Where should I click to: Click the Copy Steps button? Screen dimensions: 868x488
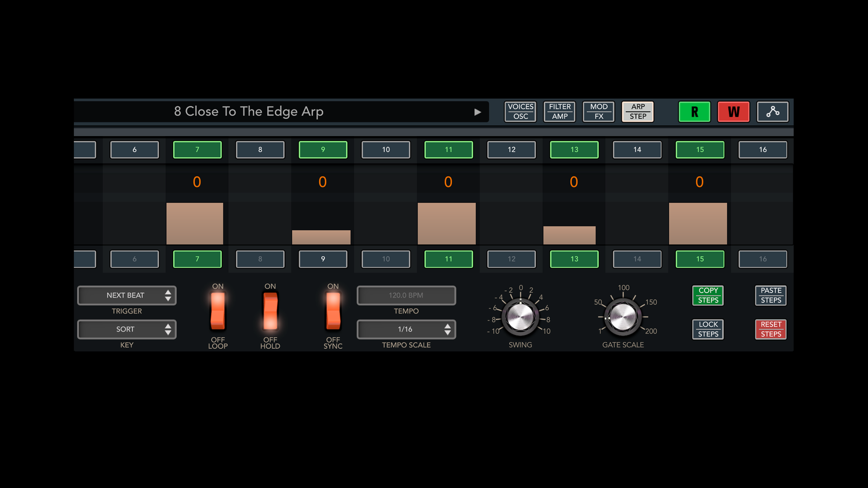[x=708, y=295]
